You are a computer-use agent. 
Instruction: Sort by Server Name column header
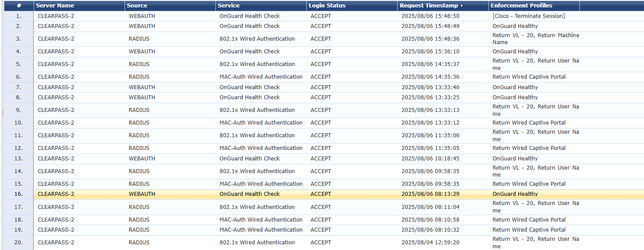[55, 6]
